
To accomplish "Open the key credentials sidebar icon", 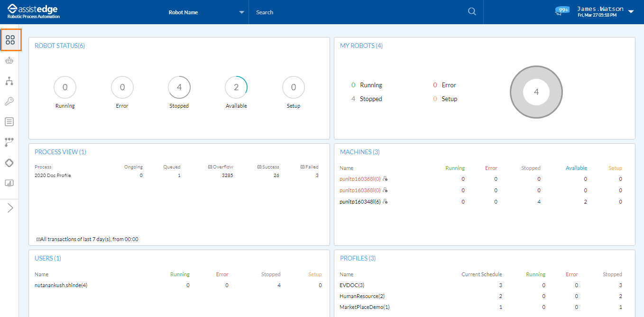I will pos(9,101).
